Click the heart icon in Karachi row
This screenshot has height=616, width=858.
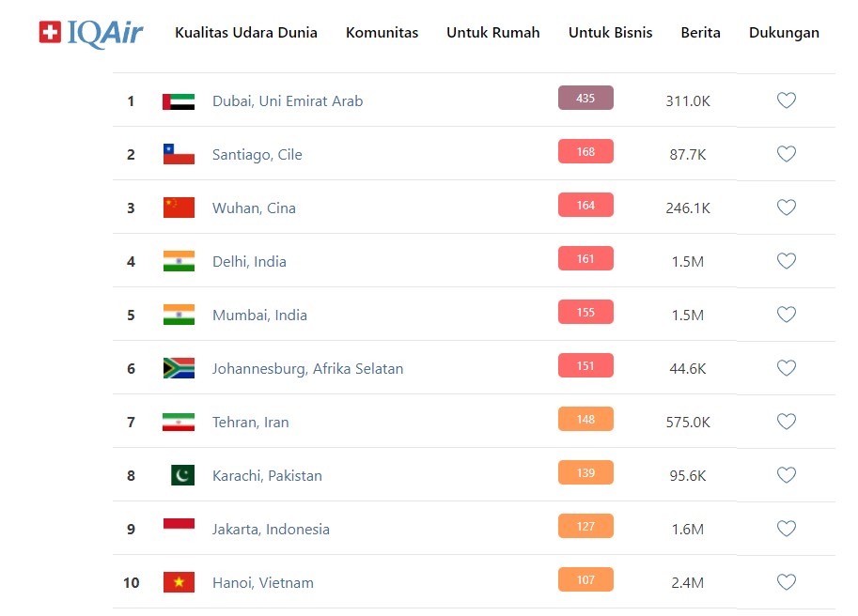[787, 475]
